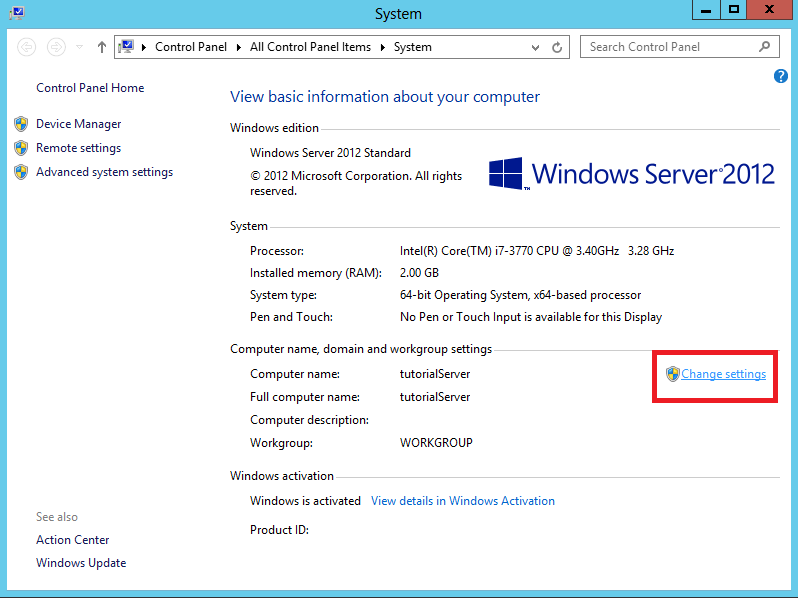Open Remote settings
This screenshot has height=598, width=798.
78,148
